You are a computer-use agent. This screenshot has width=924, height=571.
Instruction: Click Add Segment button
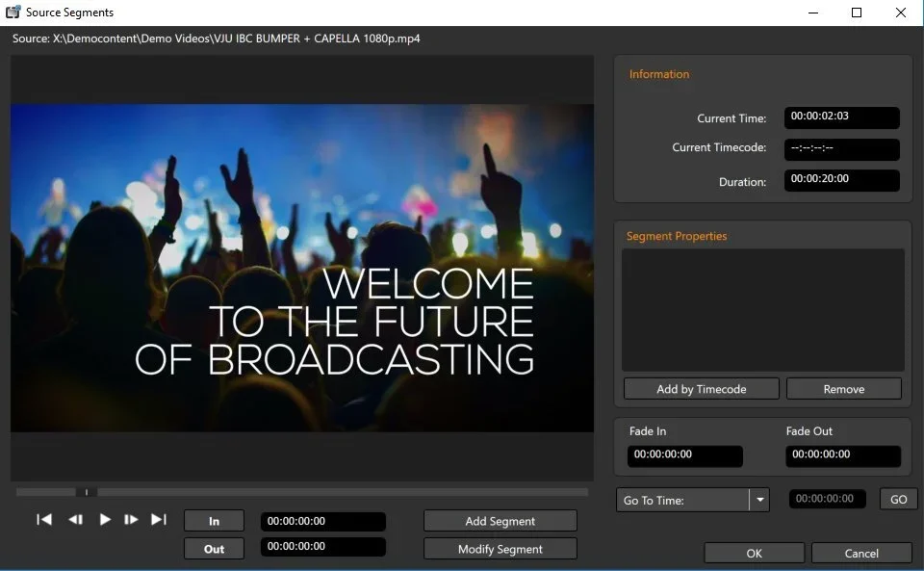500,521
